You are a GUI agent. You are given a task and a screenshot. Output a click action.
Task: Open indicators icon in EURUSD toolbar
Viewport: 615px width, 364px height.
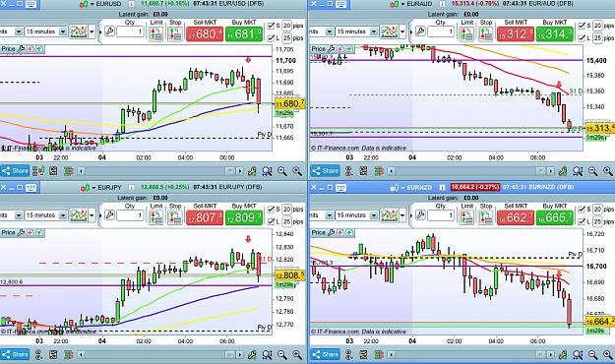(78, 31)
